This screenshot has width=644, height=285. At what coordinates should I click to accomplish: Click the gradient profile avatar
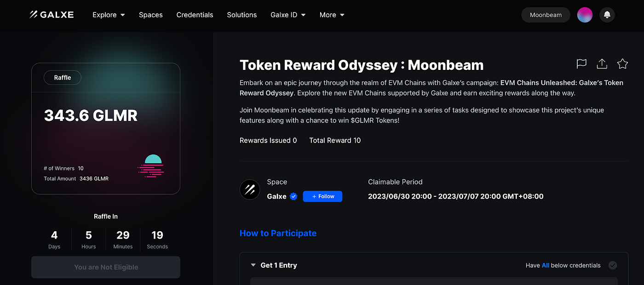coord(585,15)
